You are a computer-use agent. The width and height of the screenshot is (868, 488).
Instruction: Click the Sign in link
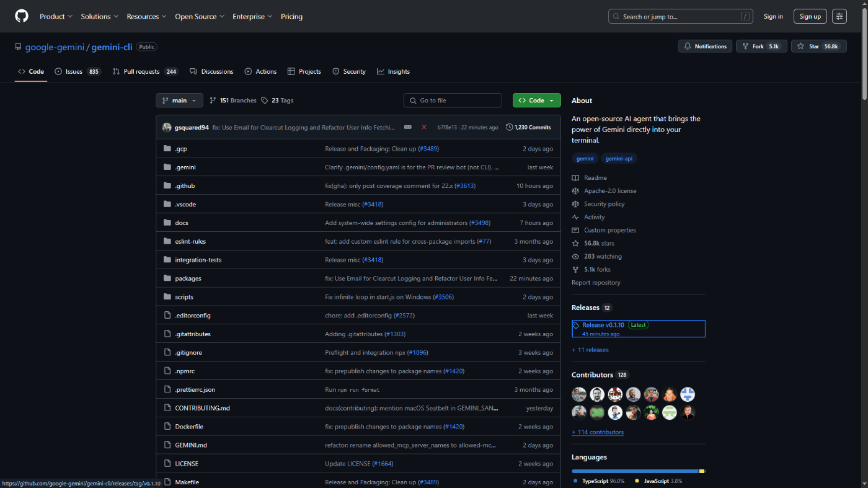[x=773, y=17]
